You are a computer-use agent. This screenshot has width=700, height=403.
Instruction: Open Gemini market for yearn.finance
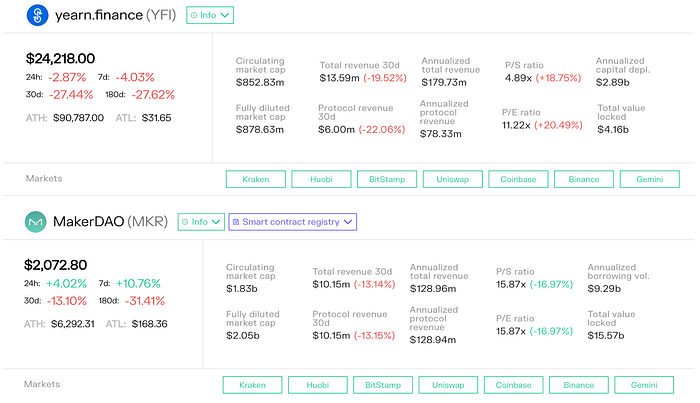pyautogui.click(x=650, y=179)
